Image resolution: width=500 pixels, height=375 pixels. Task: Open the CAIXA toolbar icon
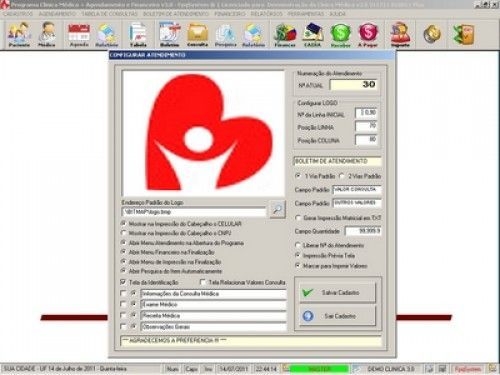[x=312, y=34]
